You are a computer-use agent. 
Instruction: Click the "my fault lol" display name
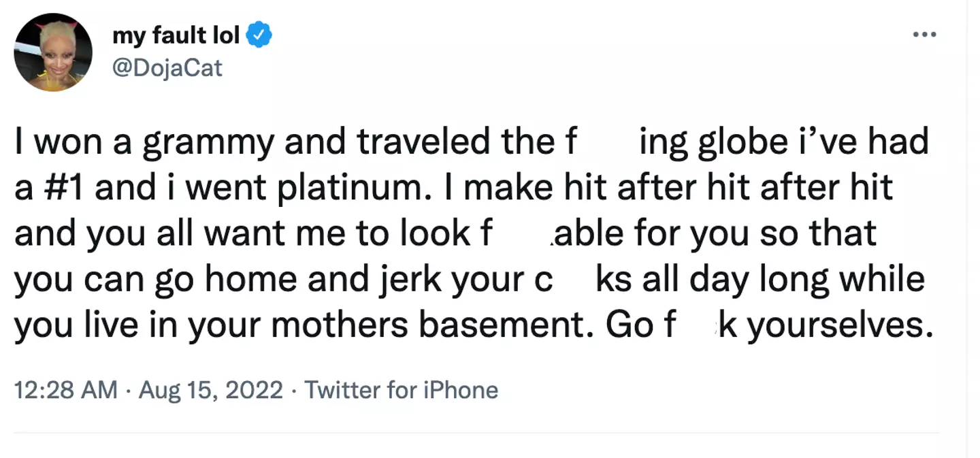(x=176, y=35)
